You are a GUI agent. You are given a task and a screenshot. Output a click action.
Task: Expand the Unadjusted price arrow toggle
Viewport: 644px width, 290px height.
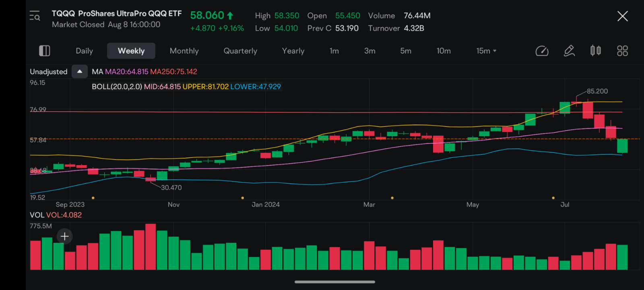[x=80, y=71]
